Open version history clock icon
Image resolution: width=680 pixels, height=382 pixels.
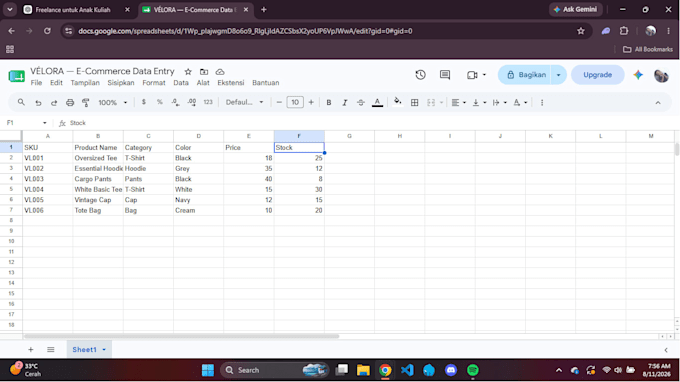[420, 75]
